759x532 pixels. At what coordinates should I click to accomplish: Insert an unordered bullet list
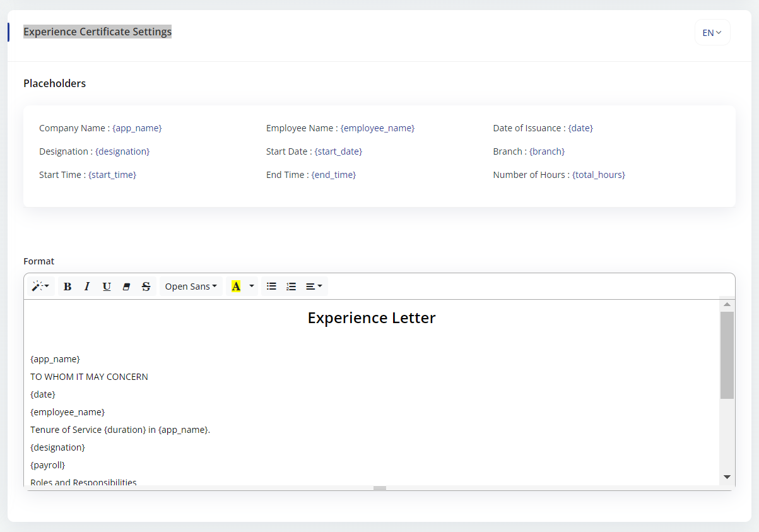(x=271, y=287)
